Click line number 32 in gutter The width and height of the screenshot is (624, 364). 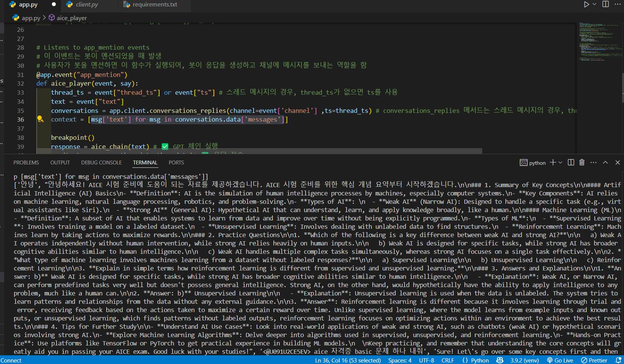pos(20,83)
